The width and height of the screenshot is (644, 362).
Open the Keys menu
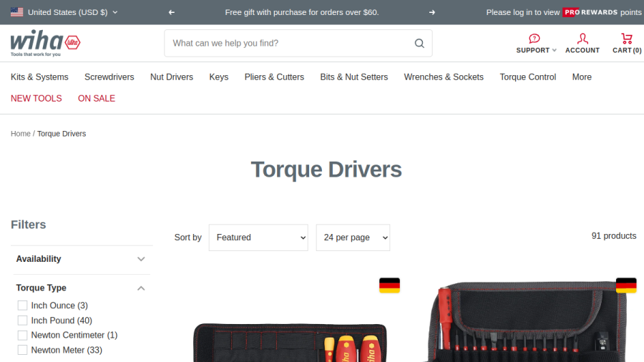coord(219,77)
